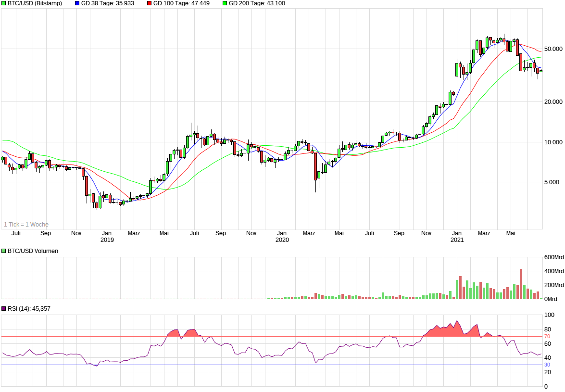Click the 50.000 price axis label
This screenshot has width=565, height=392.
(x=553, y=49)
